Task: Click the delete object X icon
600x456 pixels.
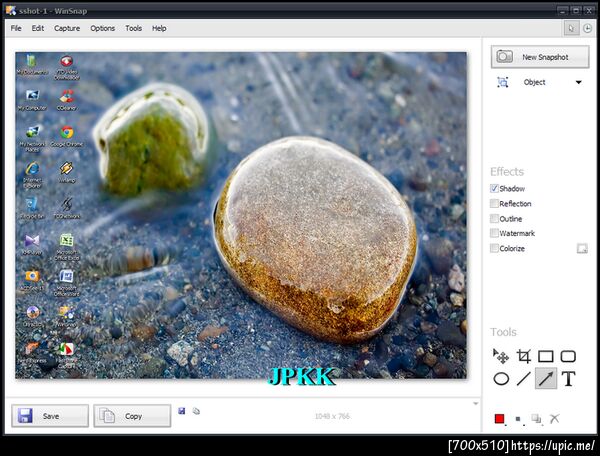Action: pyautogui.click(x=554, y=419)
